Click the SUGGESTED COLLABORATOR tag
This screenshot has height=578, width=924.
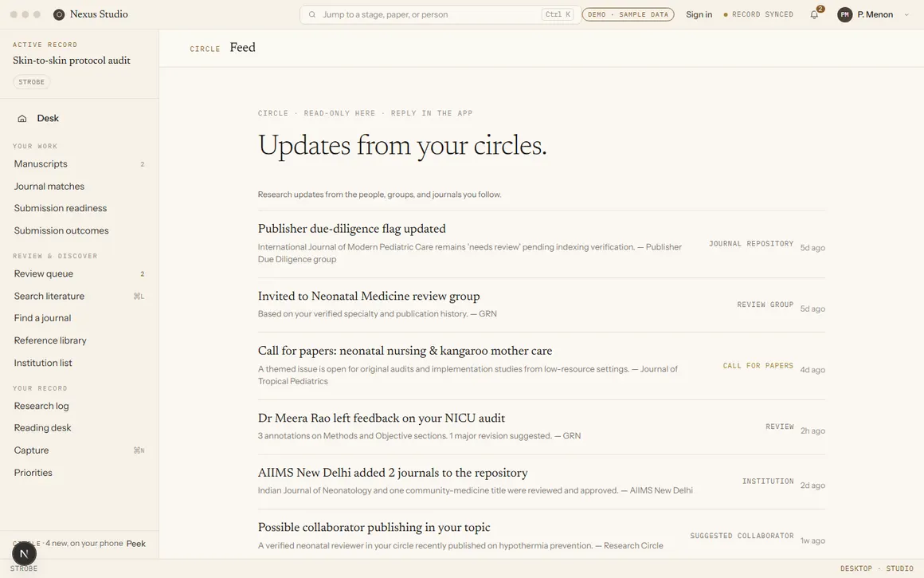[x=742, y=536]
